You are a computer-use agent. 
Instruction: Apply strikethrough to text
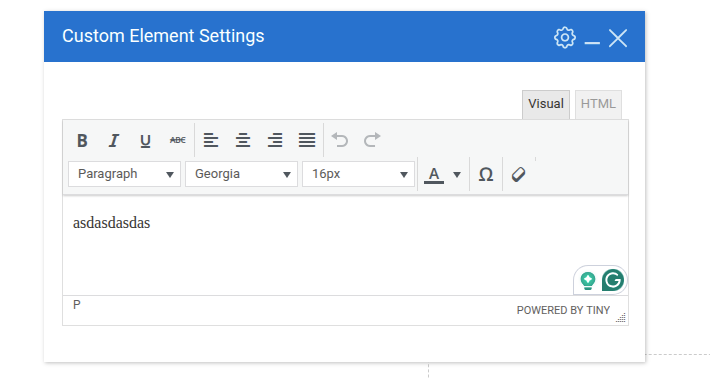coord(178,140)
